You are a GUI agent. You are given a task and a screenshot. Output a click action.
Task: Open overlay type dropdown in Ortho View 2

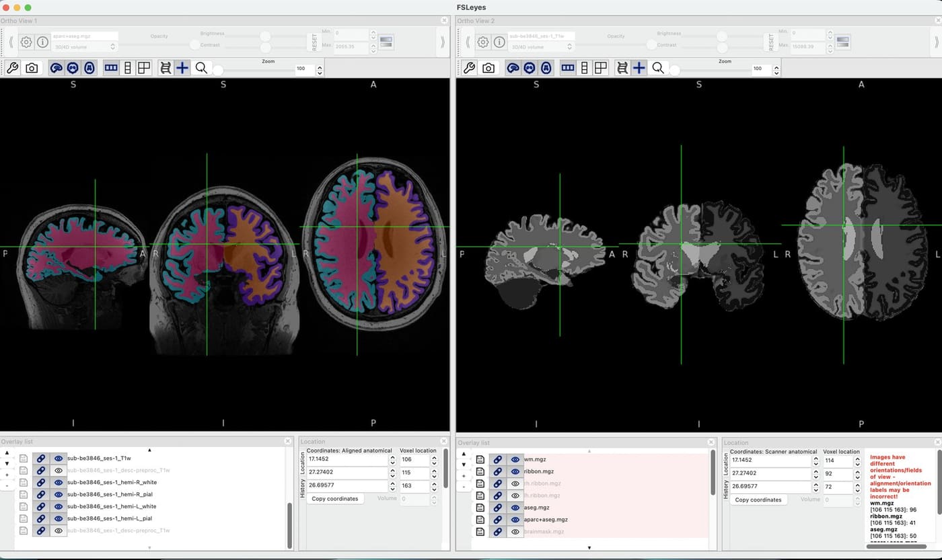(541, 47)
